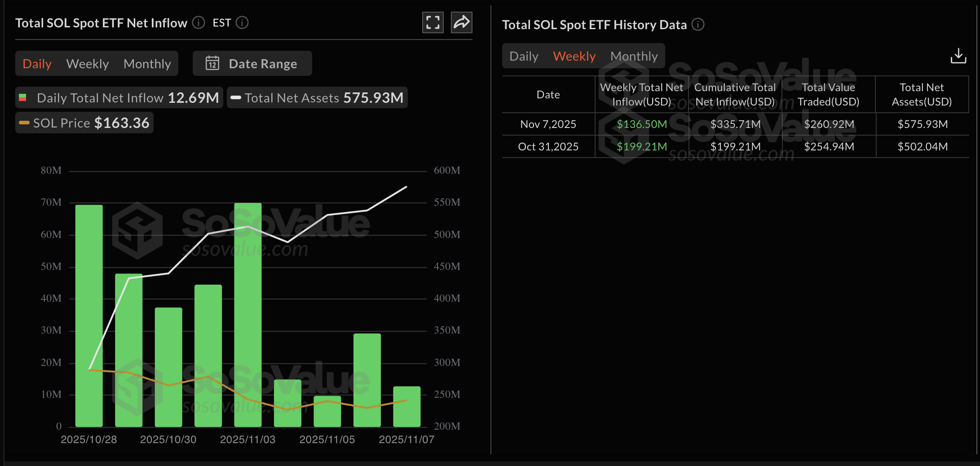Click the info icon beside EST
The image size is (980, 466).
click(x=242, y=22)
